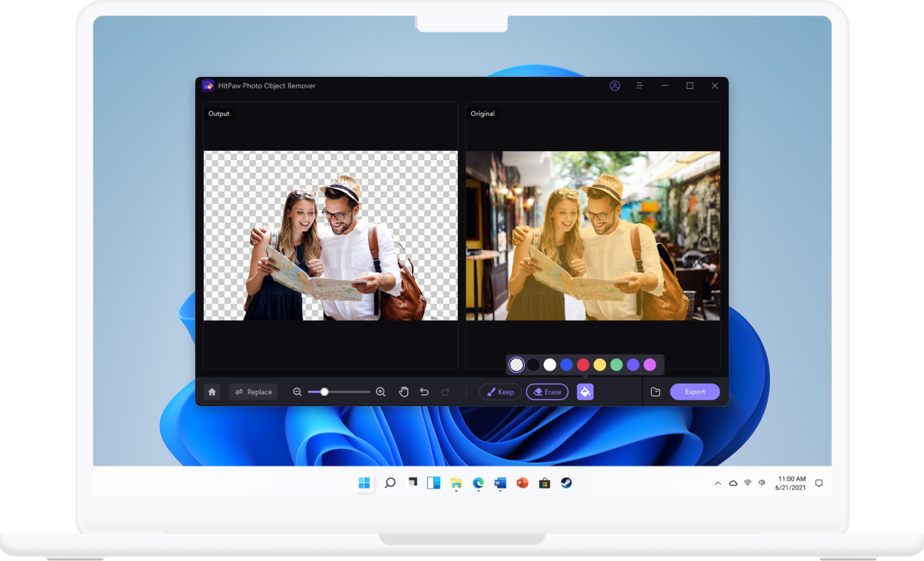Redo the last edit
Viewport: 924px width, 561px height.
click(445, 391)
